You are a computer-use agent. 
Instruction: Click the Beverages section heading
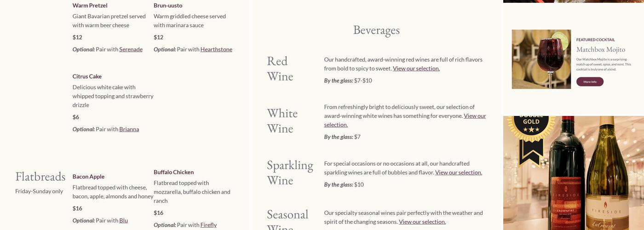coord(376,30)
